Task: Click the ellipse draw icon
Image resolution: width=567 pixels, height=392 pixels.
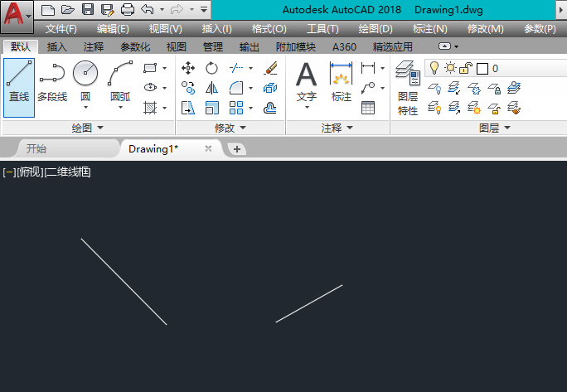Action: click(x=150, y=88)
